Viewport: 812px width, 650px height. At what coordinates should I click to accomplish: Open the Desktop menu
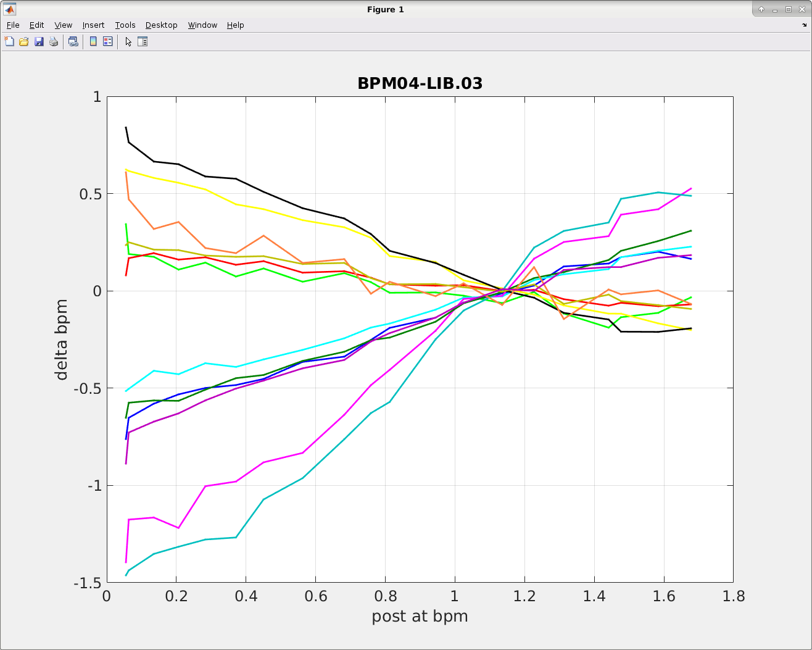(161, 25)
